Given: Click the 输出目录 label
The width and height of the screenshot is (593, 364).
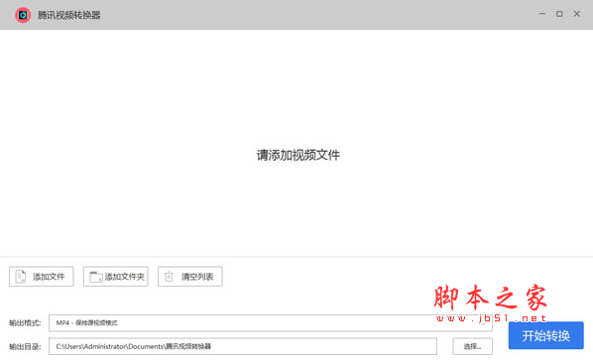Looking at the screenshot, I should pyautogui.click(x=25, y=346).
